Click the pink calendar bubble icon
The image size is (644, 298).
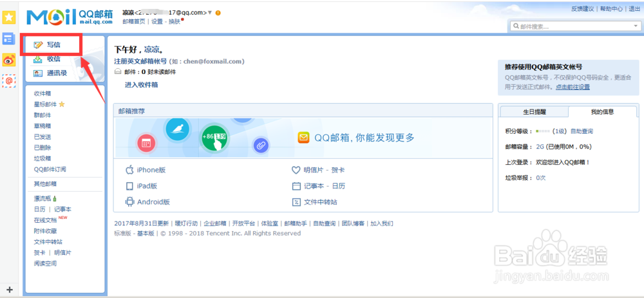(x=147, y=144)
